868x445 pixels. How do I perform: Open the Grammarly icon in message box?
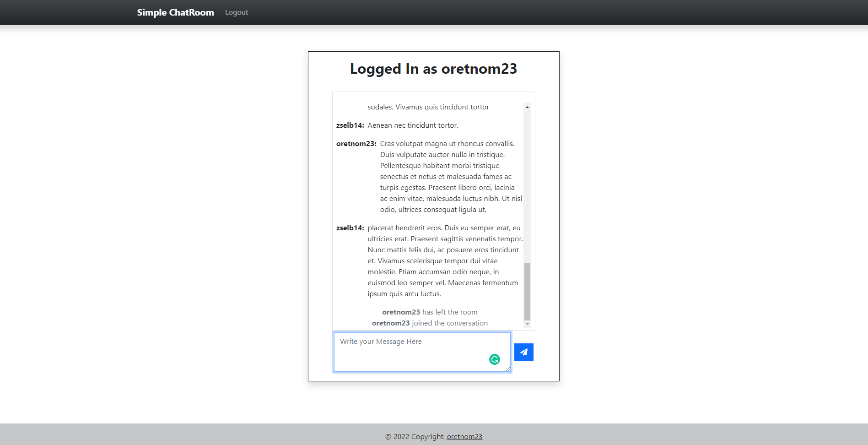(495, 359)
